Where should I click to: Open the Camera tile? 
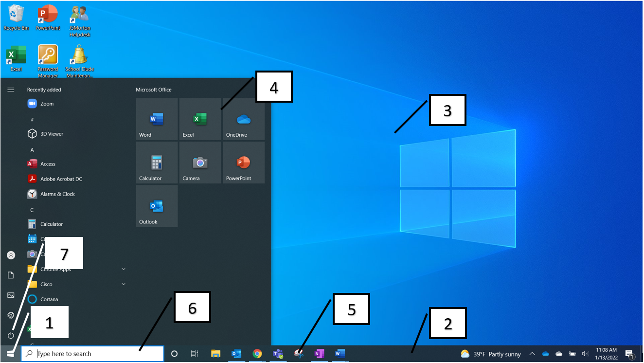[200, 163]
